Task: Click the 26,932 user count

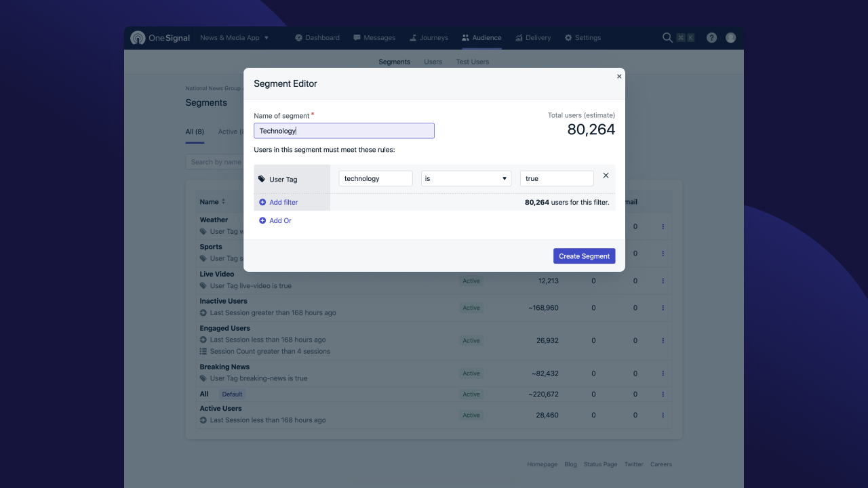Action: pos(547,341)
